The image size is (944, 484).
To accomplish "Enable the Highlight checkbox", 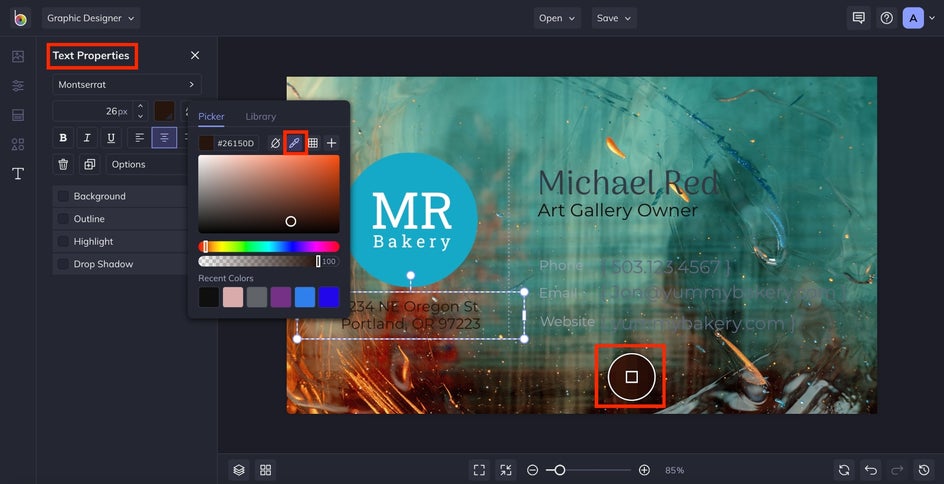I will (x=63, y=241).
